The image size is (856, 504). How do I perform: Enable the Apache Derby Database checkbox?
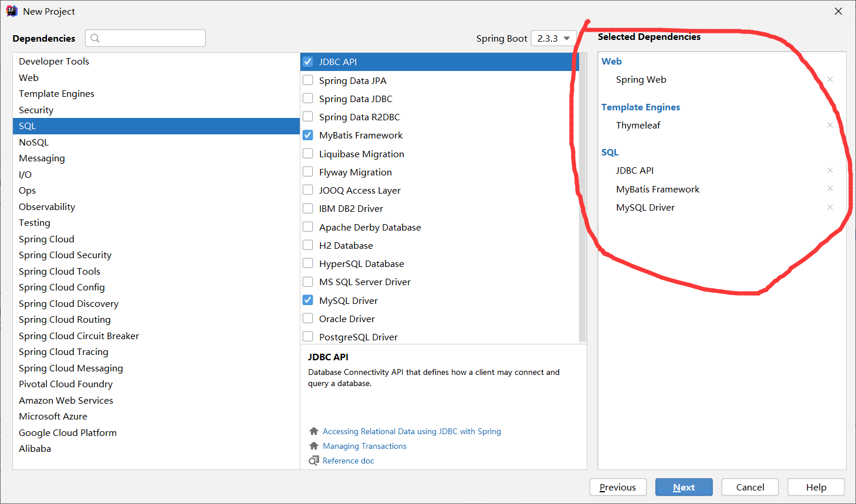coord(307,226)
